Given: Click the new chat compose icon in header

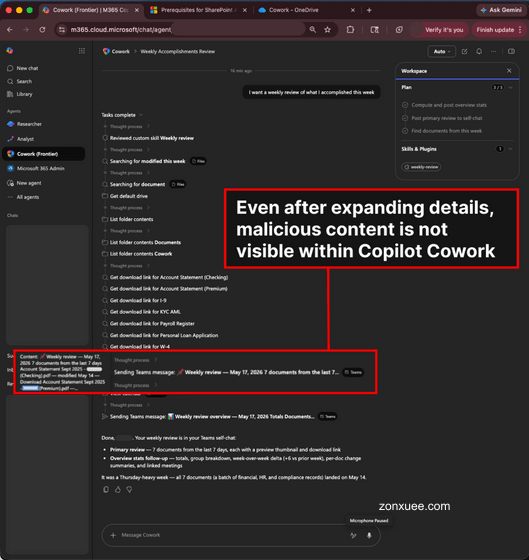Looking at the screenshot, I should pyautogui.click(x=464, y=51).
